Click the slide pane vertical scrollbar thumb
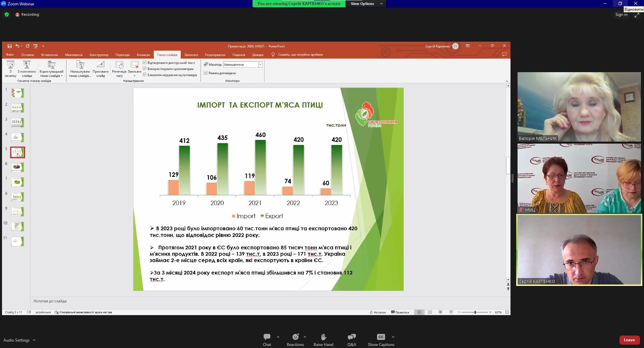The height and width of the screenshot is (348, 644). (508, 165)
